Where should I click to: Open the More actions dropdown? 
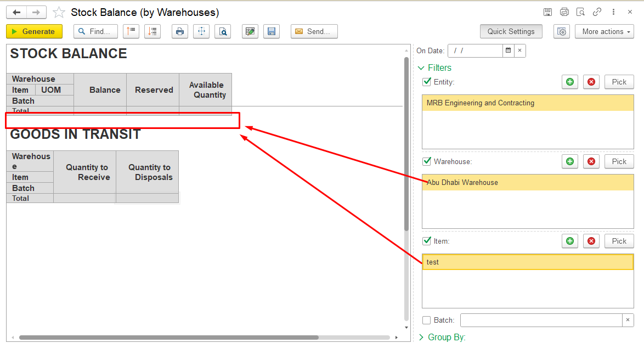605,32
